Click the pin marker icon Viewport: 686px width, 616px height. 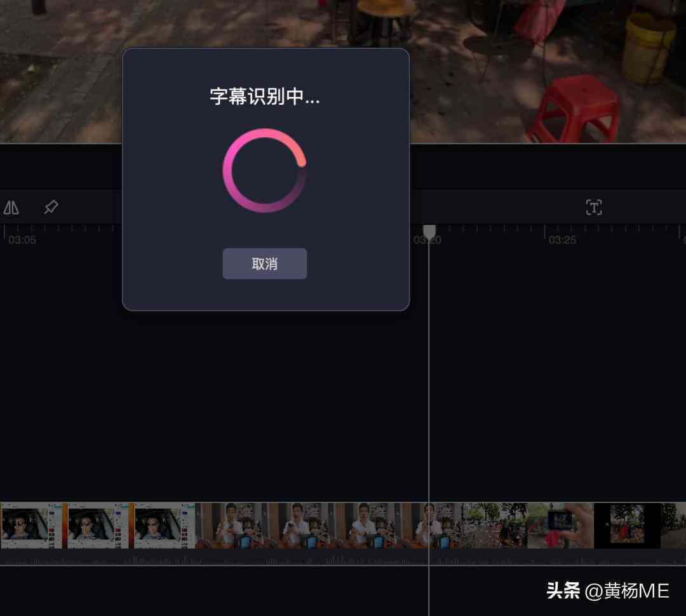click(x=51, y=207)
